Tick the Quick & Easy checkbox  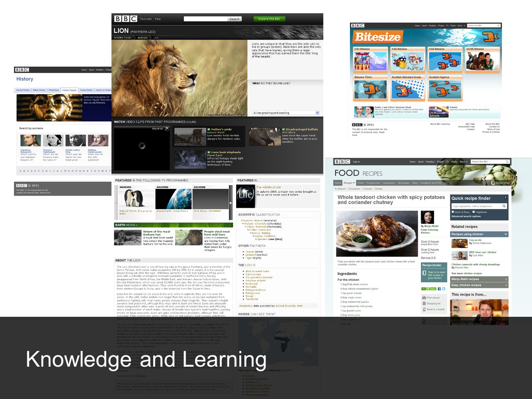pos(452,212)
